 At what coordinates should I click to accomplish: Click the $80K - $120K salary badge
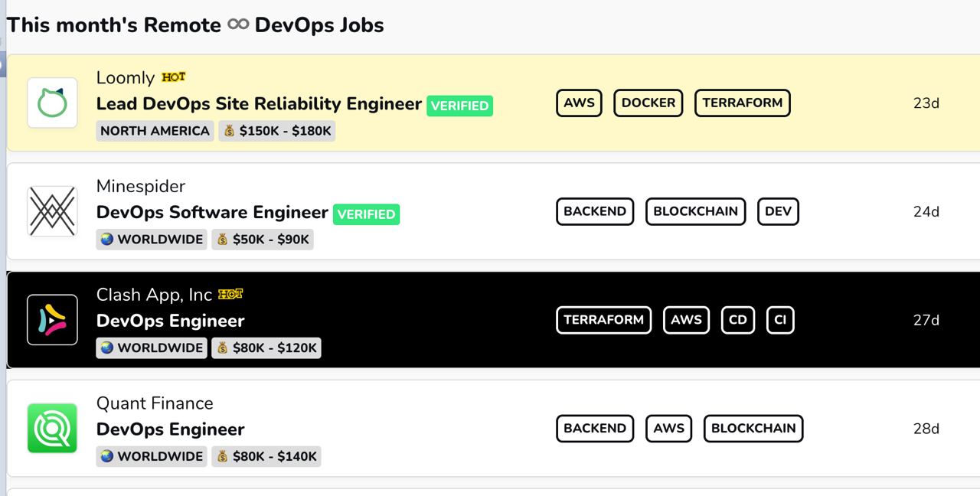(266, 348)
